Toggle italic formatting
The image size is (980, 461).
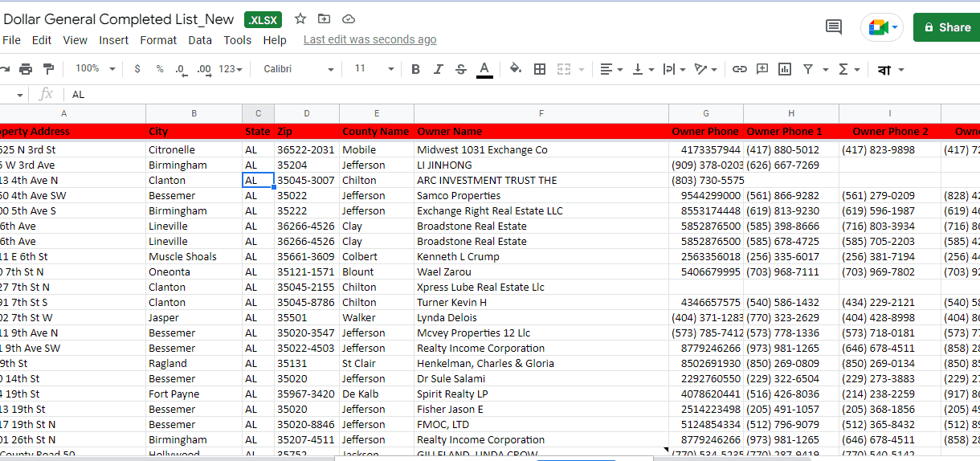(439, 69)
